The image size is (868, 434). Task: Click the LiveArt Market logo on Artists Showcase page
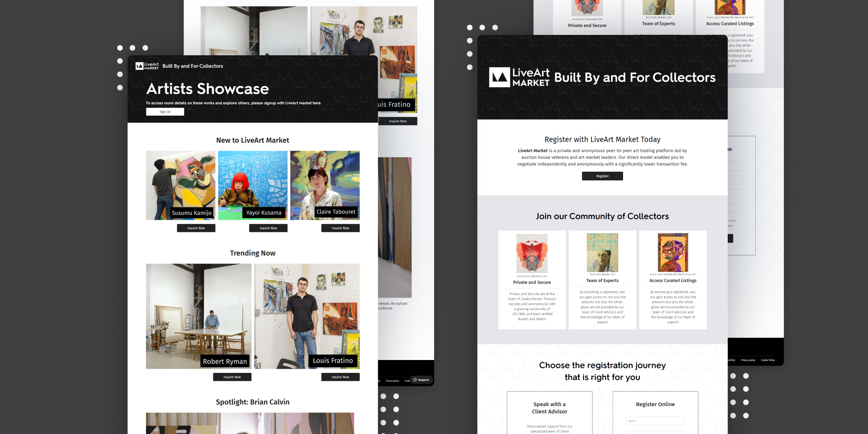tap(147, 66)
